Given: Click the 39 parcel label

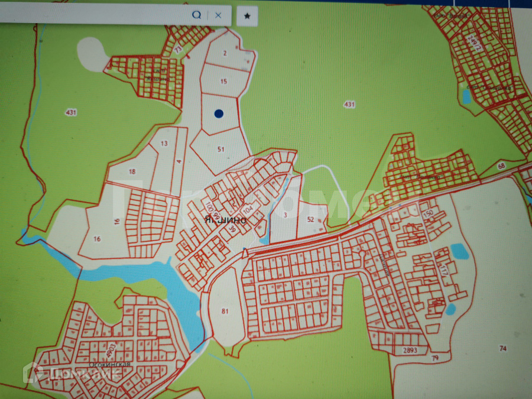Looking at the screenshot, I should (x=232, y=229).
